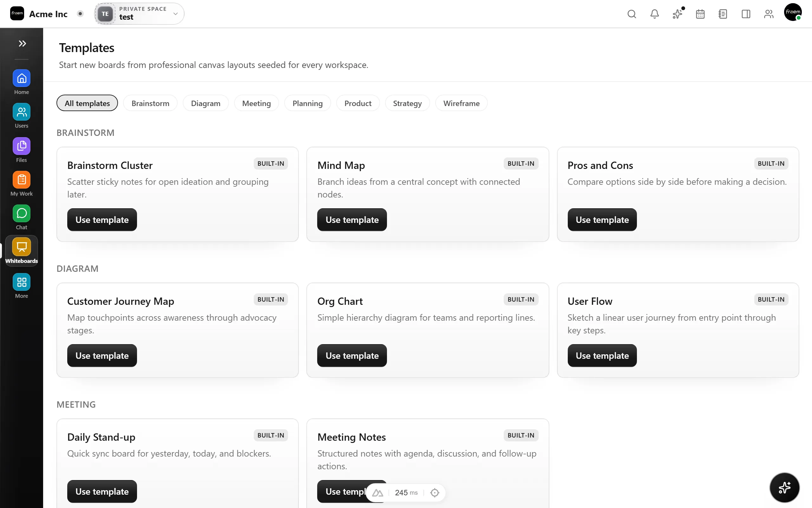Click the floating AI assistant button

tap(784, 487)
